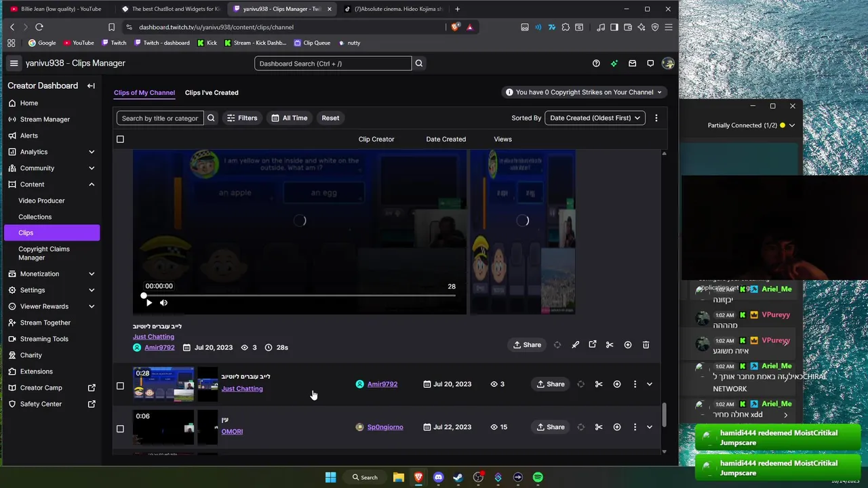
Task: Edit expanded clip with scissors icon
Action: click(x=610, y=345)
